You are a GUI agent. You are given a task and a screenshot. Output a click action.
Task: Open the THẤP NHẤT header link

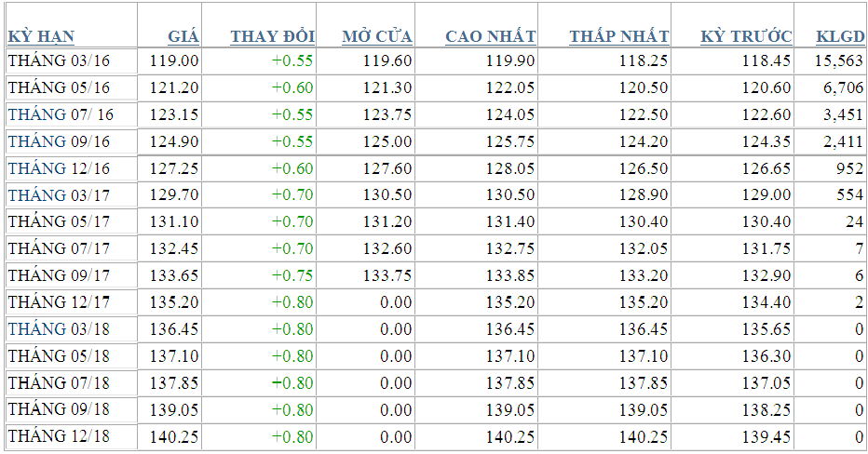tap(618, 37)
